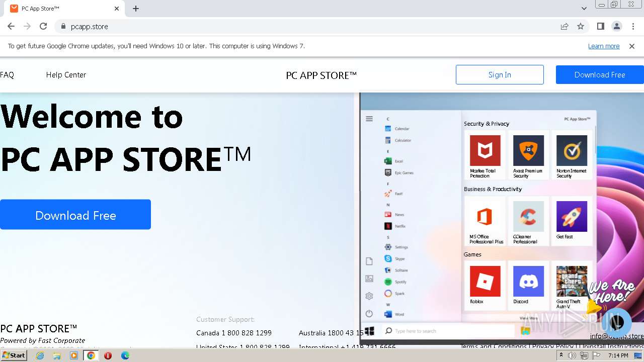The height and width of the screenshot is (362, 644).
Task: Open the Windows Start menu
Action: pyautogui.click(x=14, y=355)
